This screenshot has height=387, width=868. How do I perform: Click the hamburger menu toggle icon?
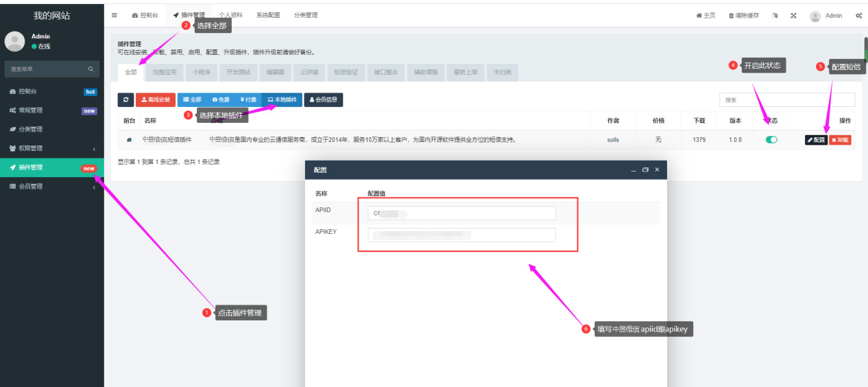(114, 15)
